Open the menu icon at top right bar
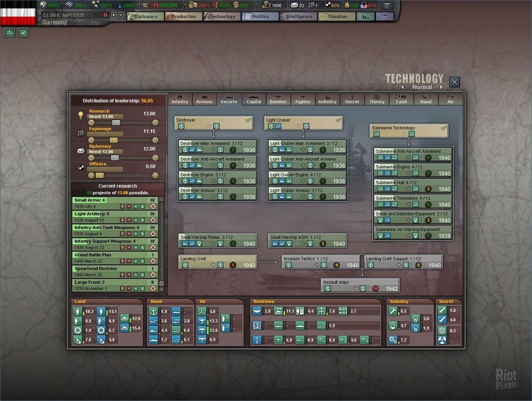Image resolution: width=532 pixels, height=401 pixels. tap(387, 6)
